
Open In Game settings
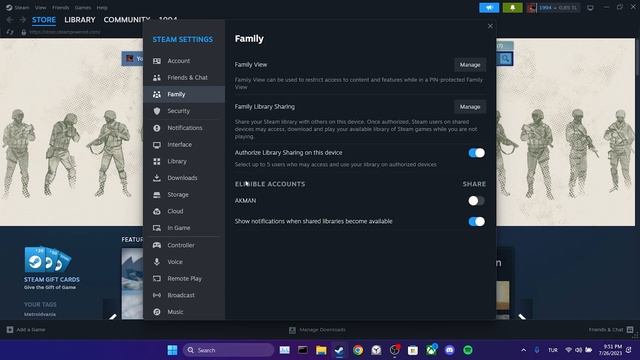pos(184,228)
